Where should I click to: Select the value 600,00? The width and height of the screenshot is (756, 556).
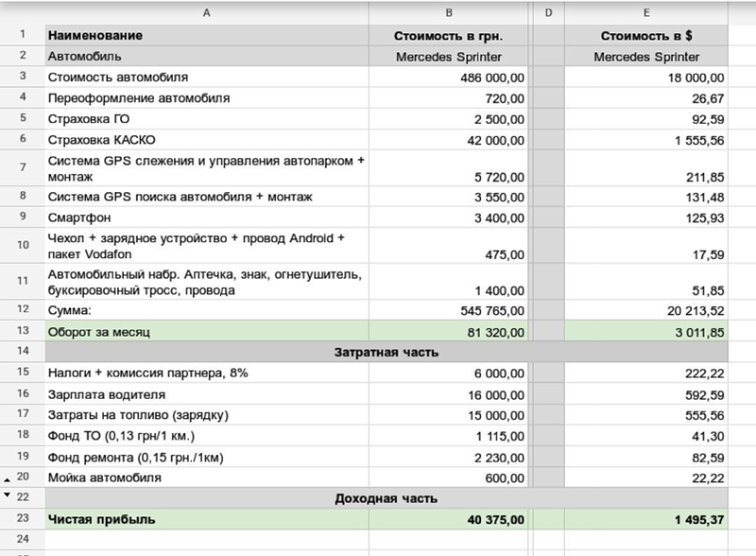[x=449, y=478]
